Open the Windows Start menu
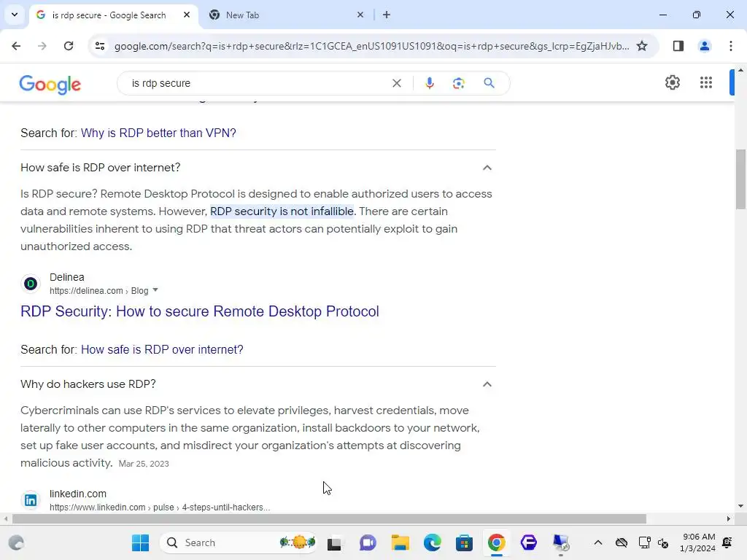Viewport: 747px width, 560px height. [x=141, y=542]
